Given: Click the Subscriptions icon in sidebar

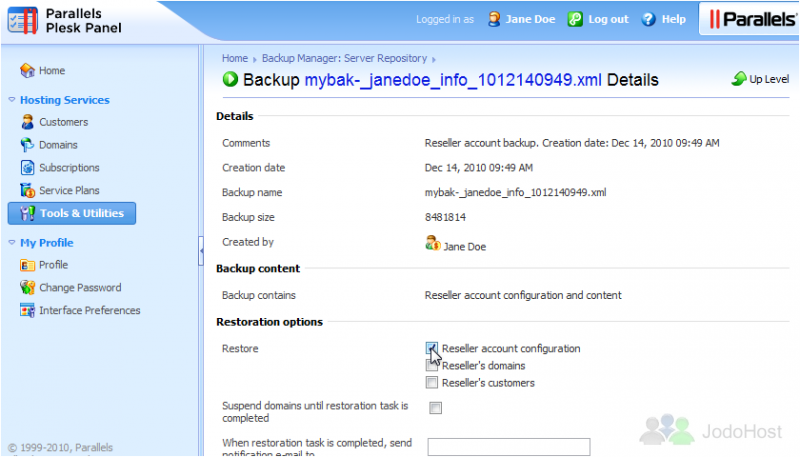Looking at the screenshot, I should coord(28,167).
